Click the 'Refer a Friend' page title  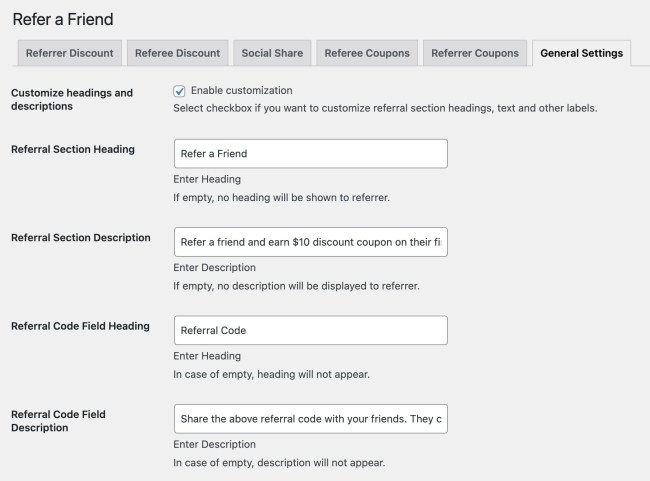tap(62, 18)
